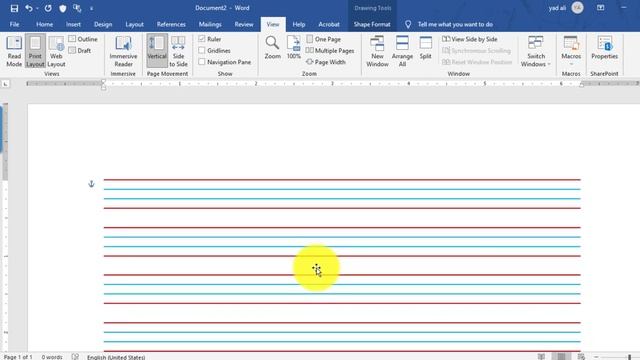Choose Multiple Pages zoom

[330, 51]
